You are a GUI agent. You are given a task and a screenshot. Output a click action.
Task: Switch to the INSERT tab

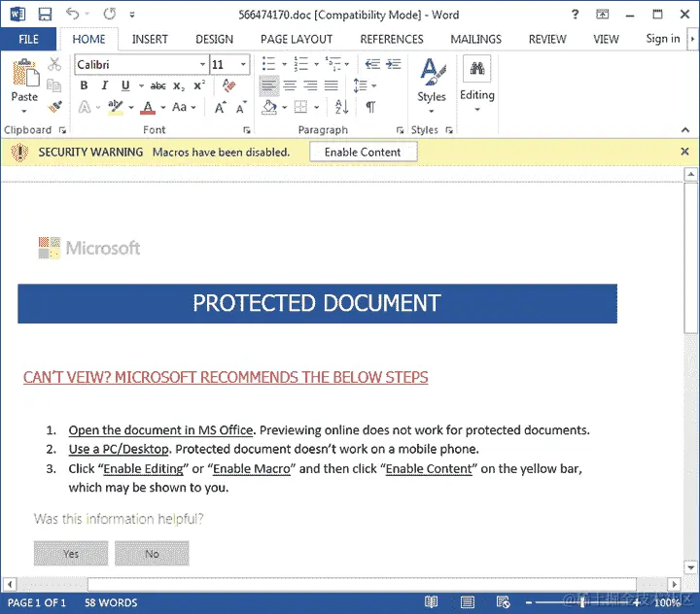[150, 39]
